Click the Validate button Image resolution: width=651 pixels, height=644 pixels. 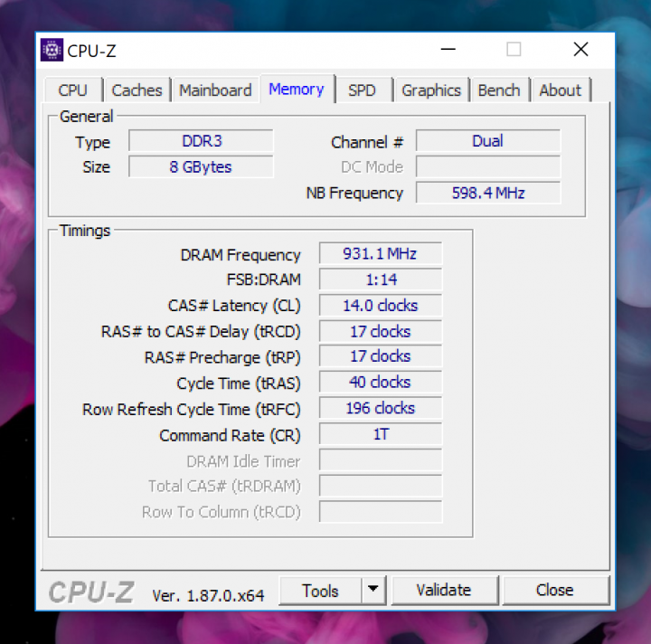pyautogui.click(x=444, y=590)
